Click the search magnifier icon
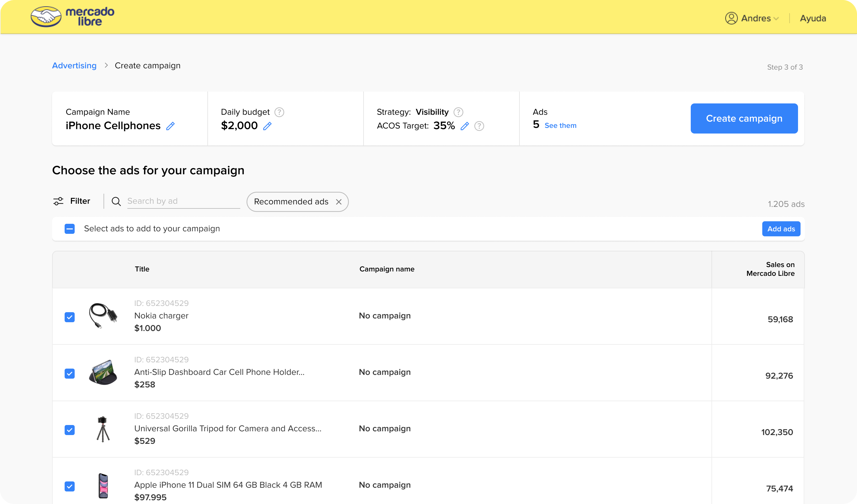Image resolution: width=857 pixels, height=504 pixels. tap(116, 202)
